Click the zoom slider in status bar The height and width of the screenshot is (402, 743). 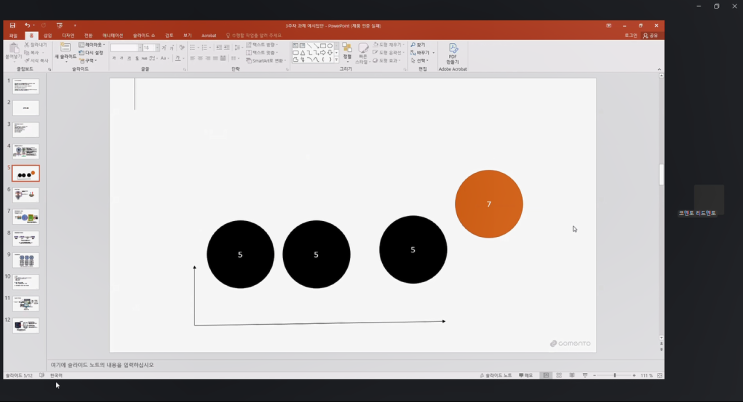[615, 375]
